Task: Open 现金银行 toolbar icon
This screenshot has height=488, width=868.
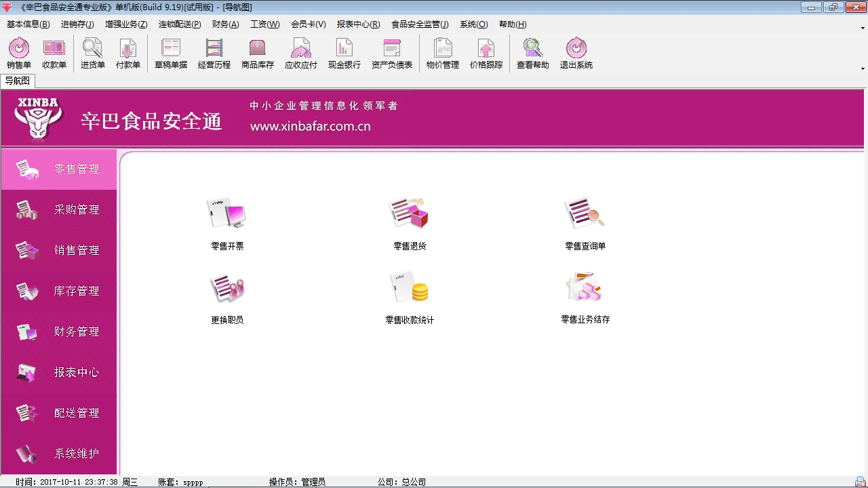Action: (x=344, y=54)
